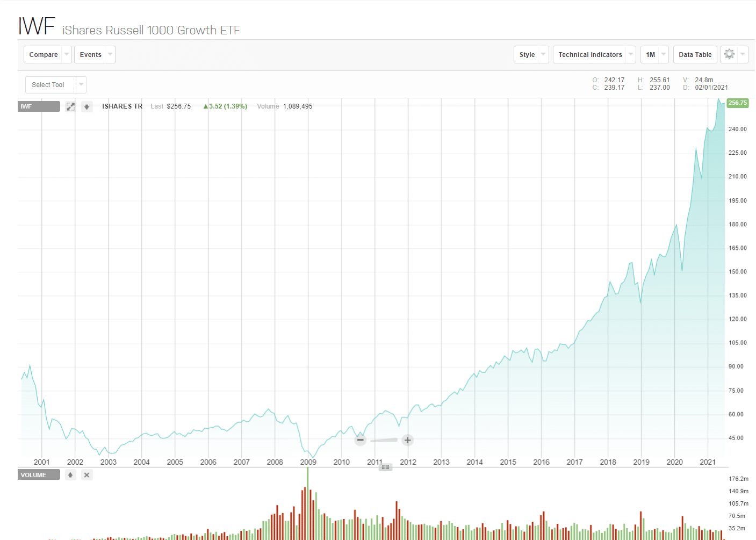Click the volume value 24.8m

tap(704, 80)
